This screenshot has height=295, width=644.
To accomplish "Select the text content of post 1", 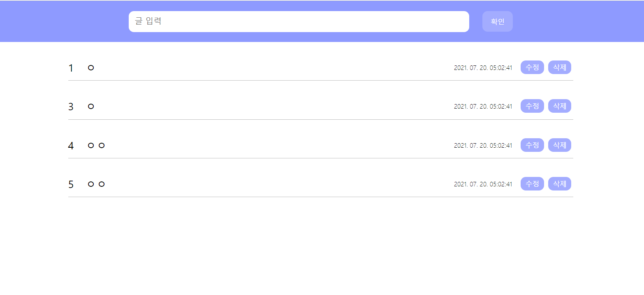I will pos(90,67).
